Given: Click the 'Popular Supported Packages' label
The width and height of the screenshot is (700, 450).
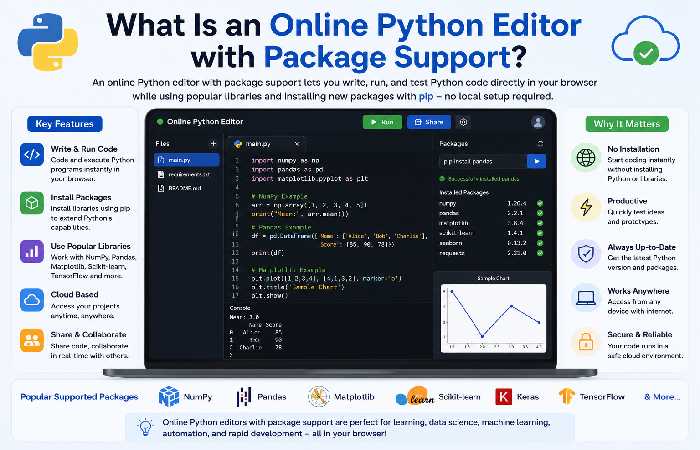Looking at the screenshot, I should [79, 396].
